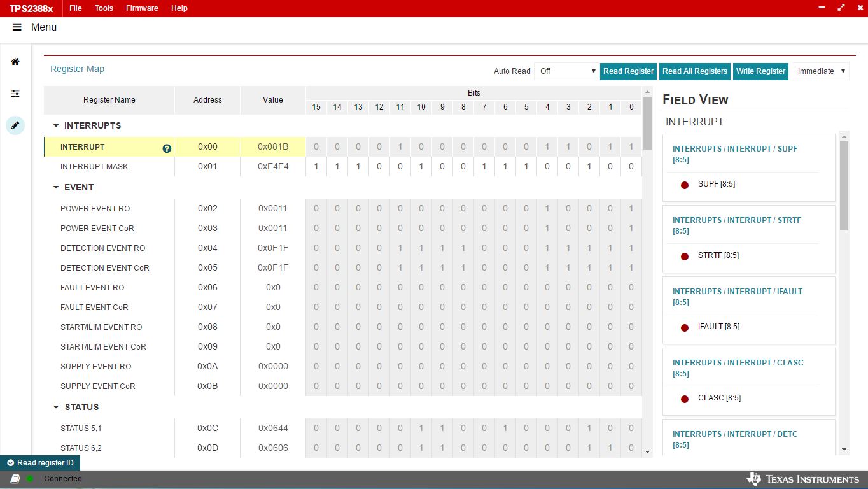The image size is (868, 489).
Task: Click the SUPF [8:5] red indicator
Action: point(685,185)
